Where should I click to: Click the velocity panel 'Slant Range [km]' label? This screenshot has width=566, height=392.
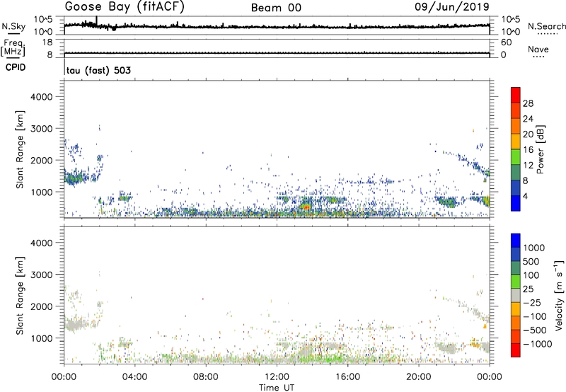(x=20, y=296)
